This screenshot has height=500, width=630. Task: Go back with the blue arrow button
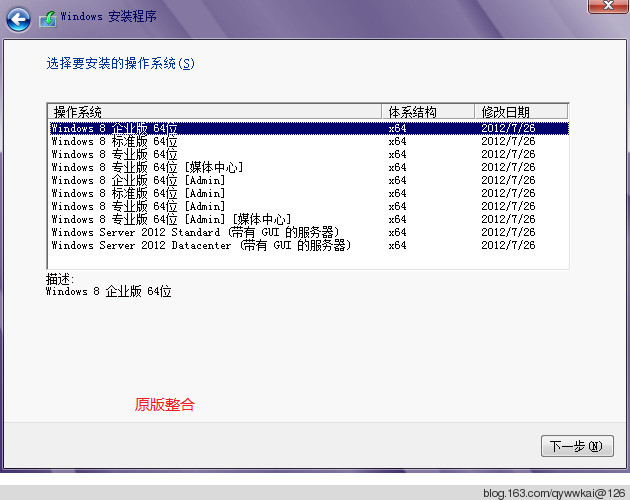pos(18,19)
